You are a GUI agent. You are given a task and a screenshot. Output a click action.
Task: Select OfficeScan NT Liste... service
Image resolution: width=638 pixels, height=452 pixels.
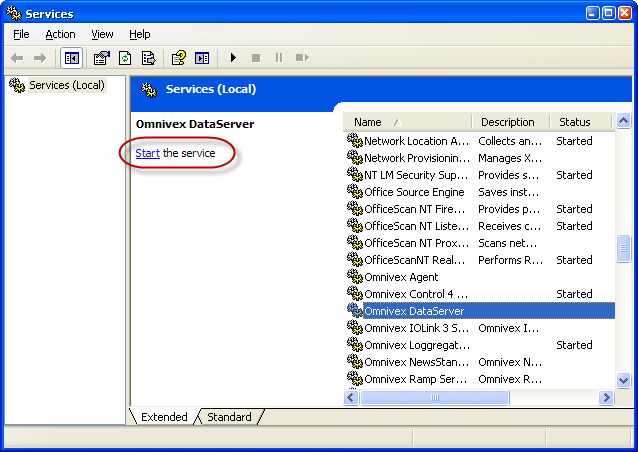416,226
